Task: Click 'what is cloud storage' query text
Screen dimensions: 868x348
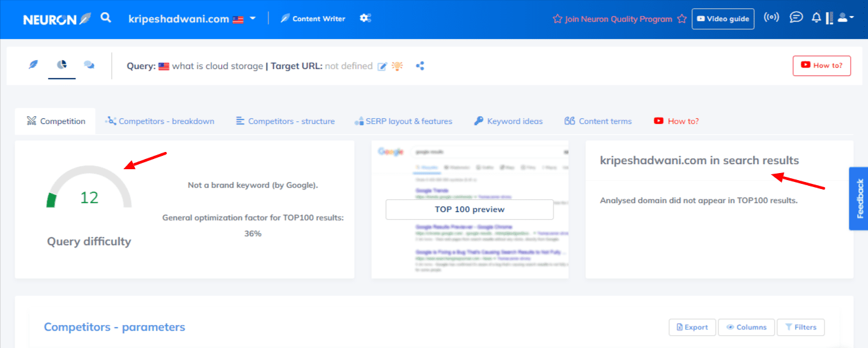Action: pyautogui.click(x=217, y=66)
